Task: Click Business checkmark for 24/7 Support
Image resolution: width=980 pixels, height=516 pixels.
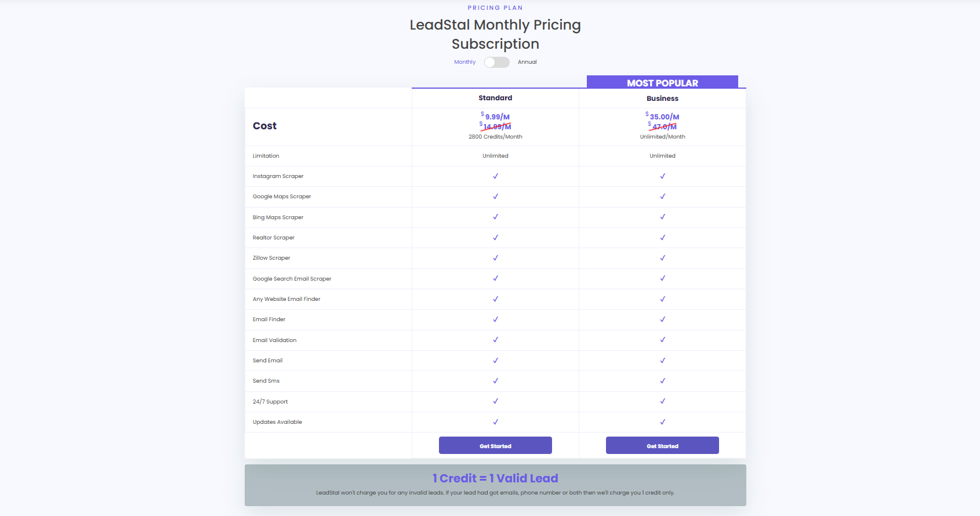Action: [662, 401]
